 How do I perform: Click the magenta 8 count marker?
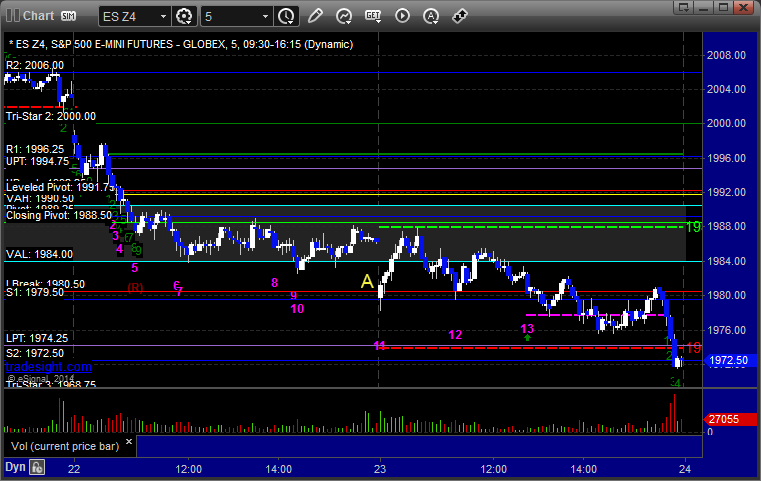(x=274, y=282)
